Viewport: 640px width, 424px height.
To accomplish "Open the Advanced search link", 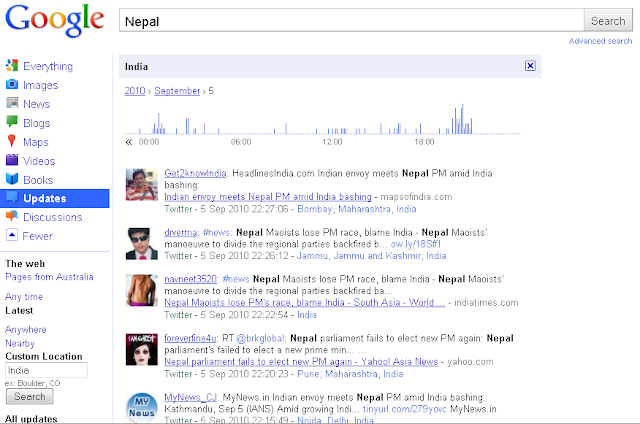I will click(600, 41).
